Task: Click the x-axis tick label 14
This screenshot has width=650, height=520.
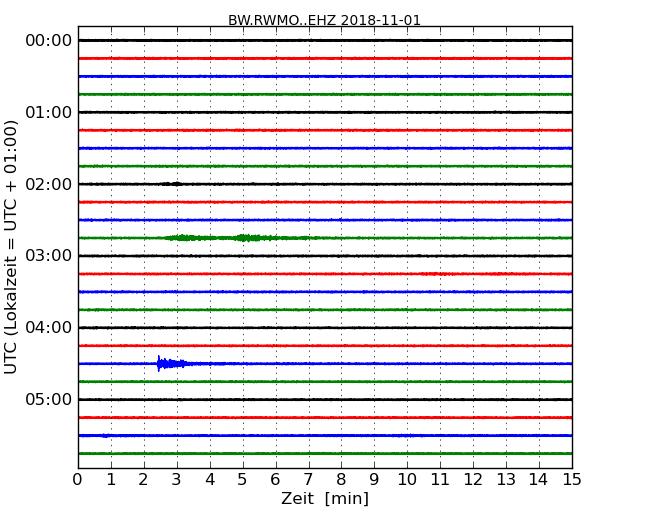Action: click(539, 480)
